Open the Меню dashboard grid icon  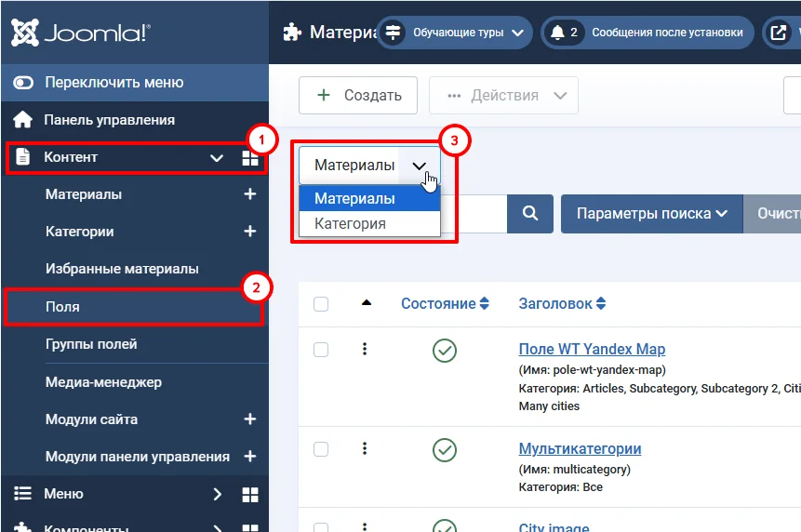(250, 494)
